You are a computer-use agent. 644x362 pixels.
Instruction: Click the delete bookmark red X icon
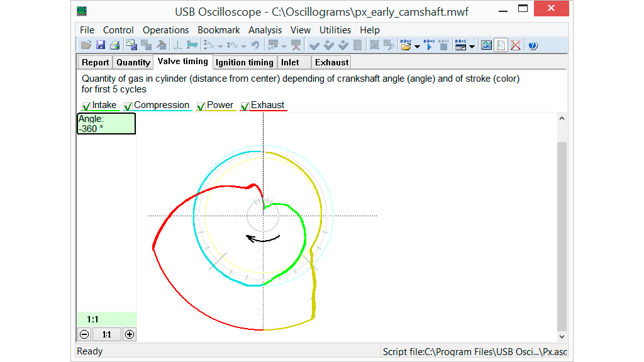click(296, 45)
